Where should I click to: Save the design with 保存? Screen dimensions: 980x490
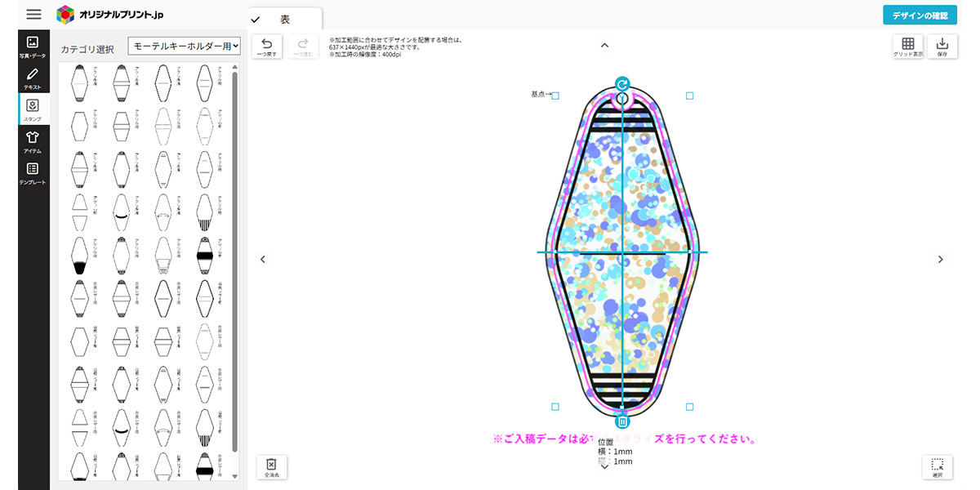tap(942, 47)
